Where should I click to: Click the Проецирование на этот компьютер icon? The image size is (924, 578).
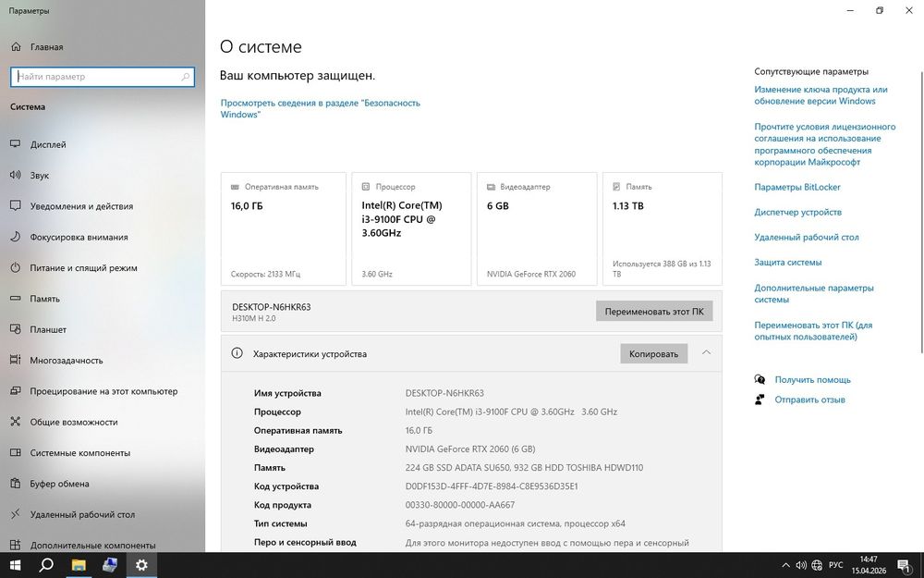click(16, 391)
